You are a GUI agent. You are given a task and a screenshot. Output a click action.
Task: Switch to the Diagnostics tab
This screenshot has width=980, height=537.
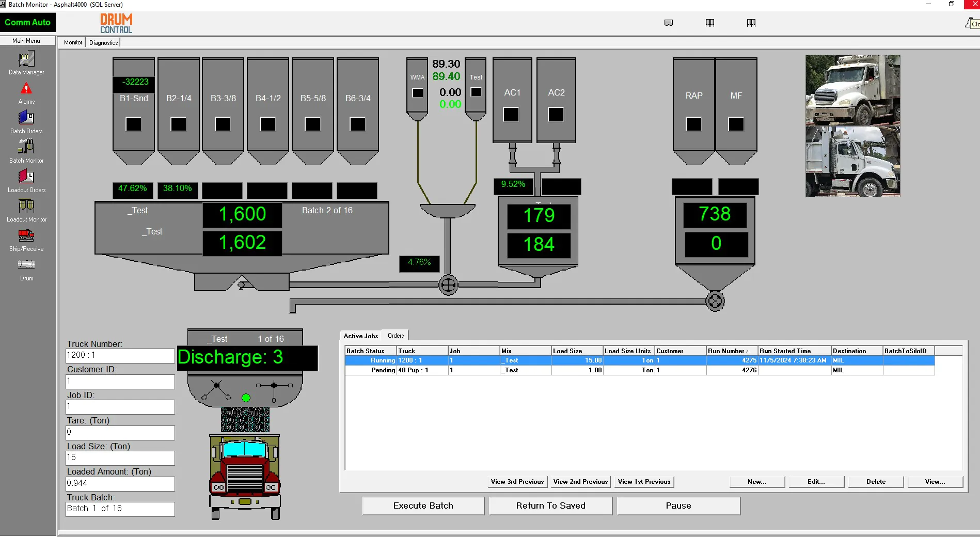[103, 42]
